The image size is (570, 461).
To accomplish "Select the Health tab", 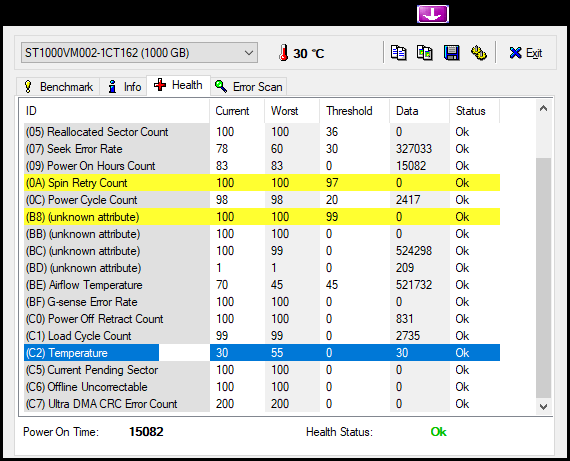I will pyautogui.click(x=178, y=85).
